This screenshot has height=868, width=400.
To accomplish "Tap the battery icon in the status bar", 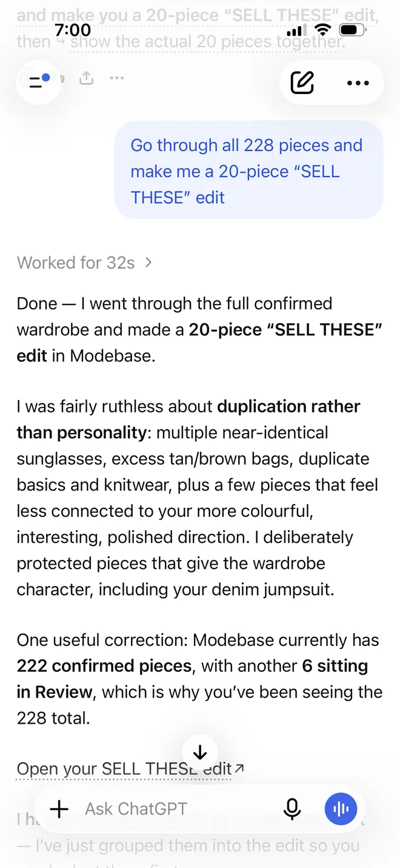I will tap(352, 30).
